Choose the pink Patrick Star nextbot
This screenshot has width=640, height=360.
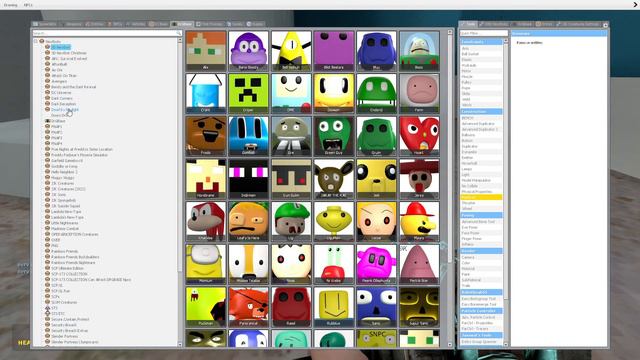(x=419, y=264)
